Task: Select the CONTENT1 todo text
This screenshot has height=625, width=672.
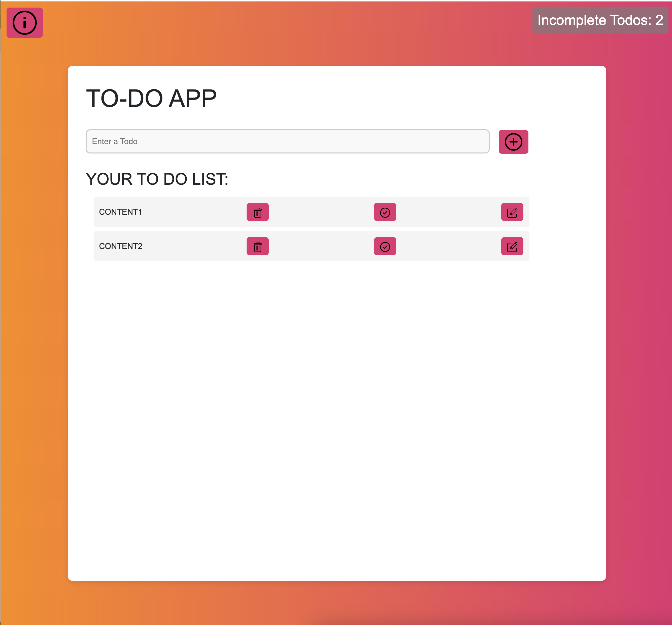Action: pyautogui.click(x=120, y=212)
